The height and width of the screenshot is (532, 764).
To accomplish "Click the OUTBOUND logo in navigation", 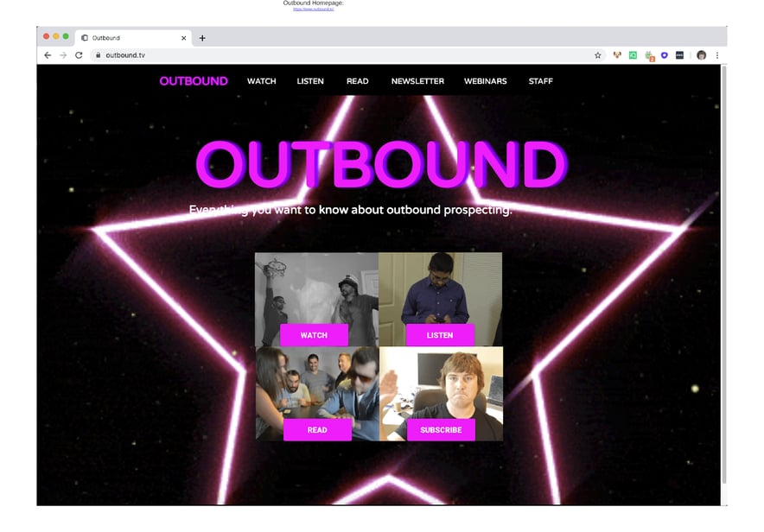I will pos(194,81).
